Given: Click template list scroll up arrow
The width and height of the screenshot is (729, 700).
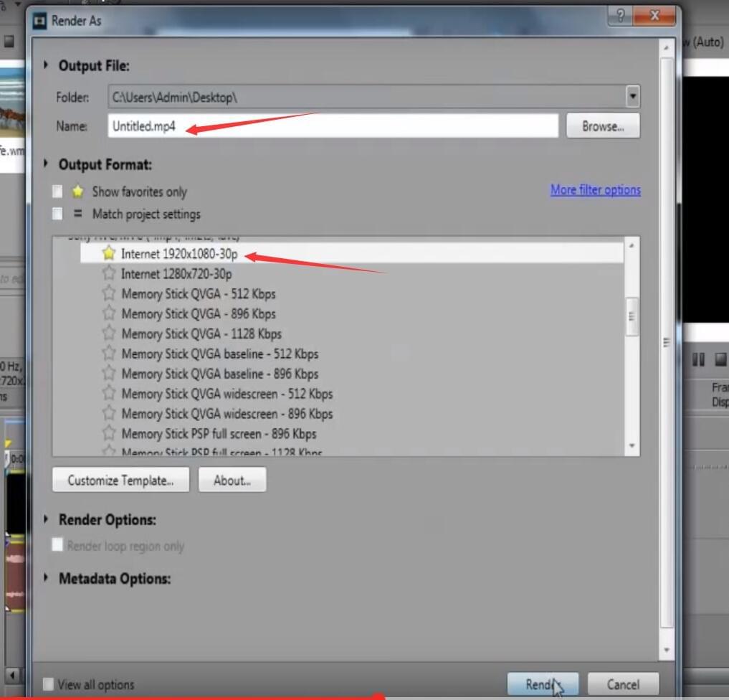Looking at the screenshot, I should click(632, 245).
